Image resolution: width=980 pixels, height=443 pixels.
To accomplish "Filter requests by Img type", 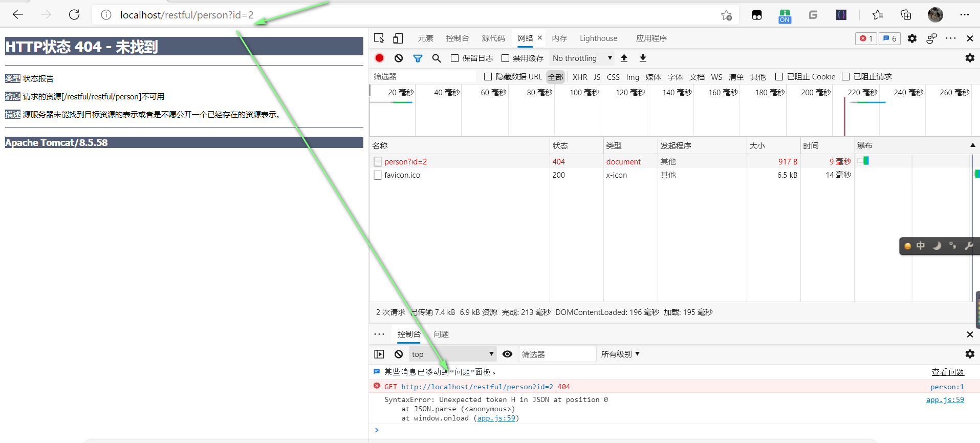I will coord(633,77).
